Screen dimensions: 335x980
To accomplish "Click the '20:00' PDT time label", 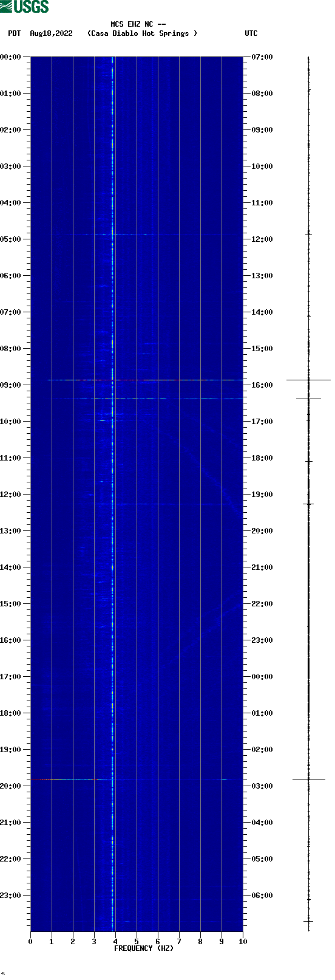I will [11, 786].
